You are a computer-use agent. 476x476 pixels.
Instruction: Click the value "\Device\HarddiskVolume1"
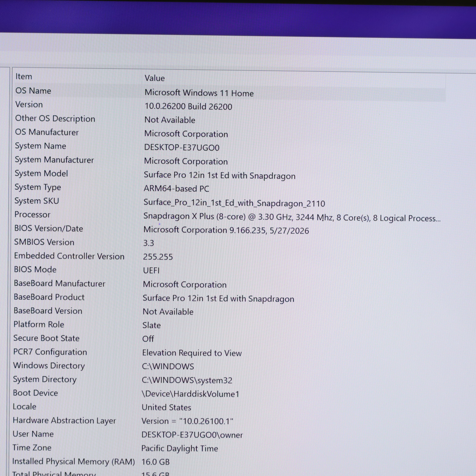pos(191,394)
